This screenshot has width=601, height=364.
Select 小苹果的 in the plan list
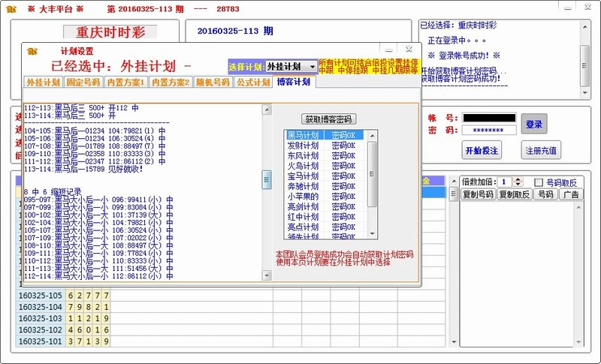(325, 197)
